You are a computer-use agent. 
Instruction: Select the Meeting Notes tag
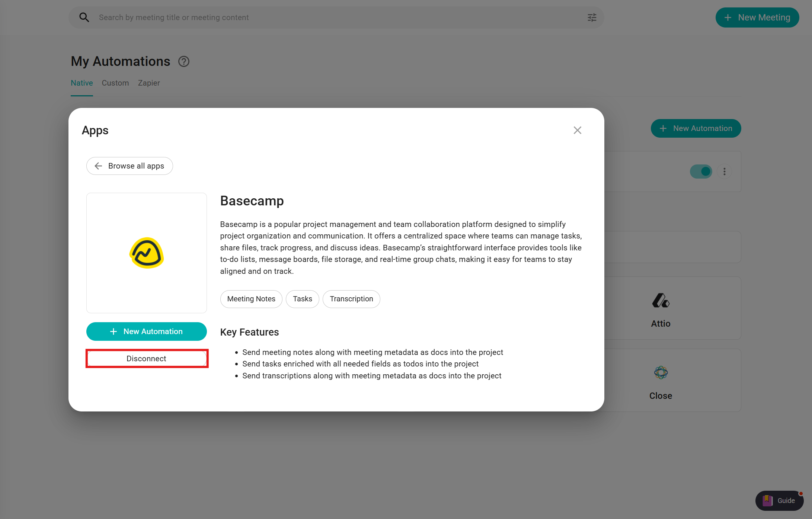pyautogui.click(x=251, y=299)
